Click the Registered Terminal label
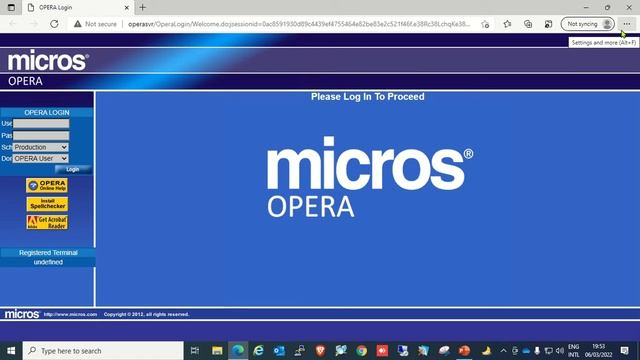 pos(48,253)
